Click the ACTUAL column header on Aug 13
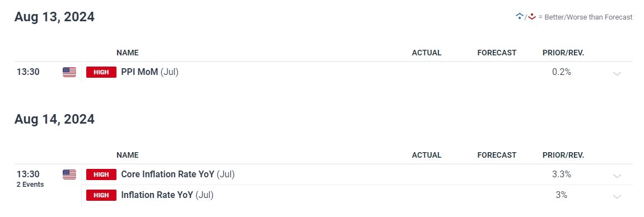 click(427, 53)
